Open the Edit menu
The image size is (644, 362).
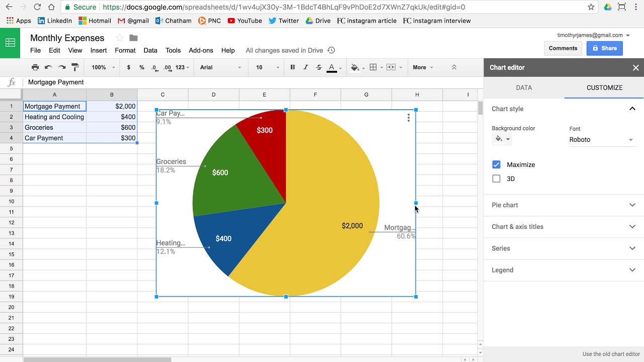[54, 50]
